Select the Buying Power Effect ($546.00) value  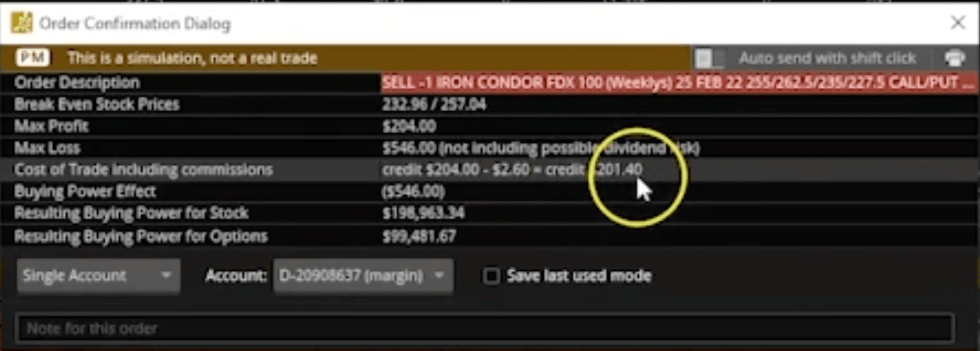[413, 191]
